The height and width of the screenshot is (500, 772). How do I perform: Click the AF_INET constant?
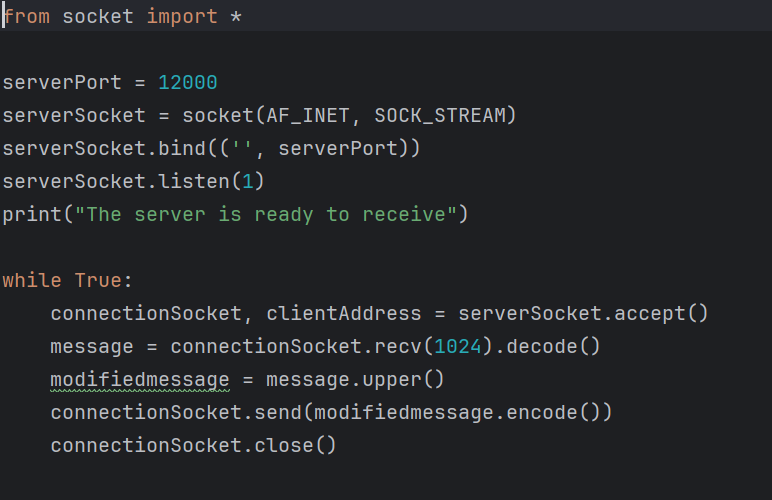[x=308, y=115]
